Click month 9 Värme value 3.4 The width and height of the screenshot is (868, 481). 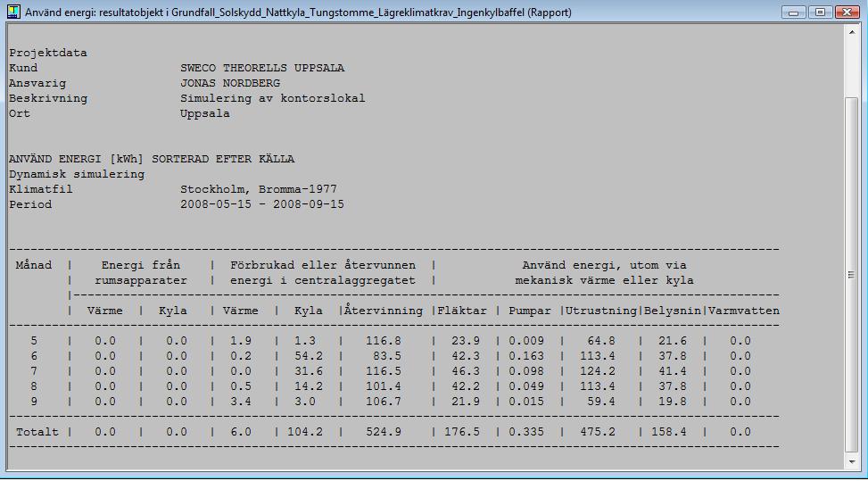(240, 402)
